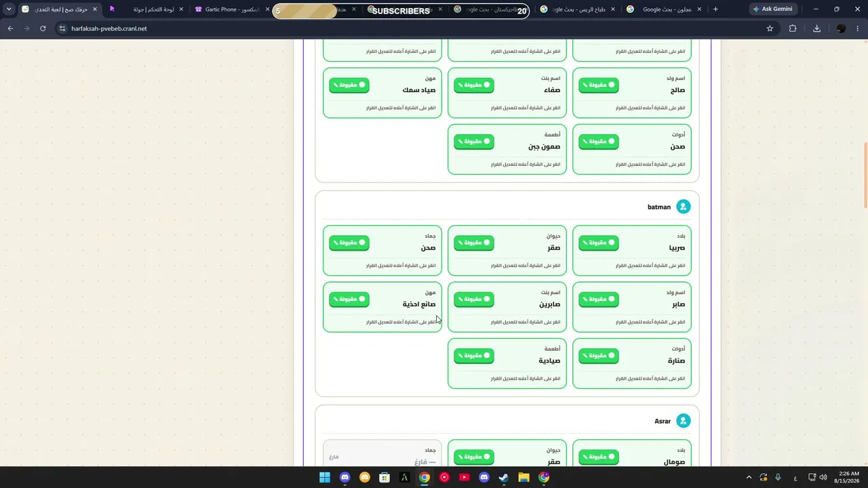868x488 pixels.
Task: Open the red YouTube taskbar icon
Action: (464, 477)
